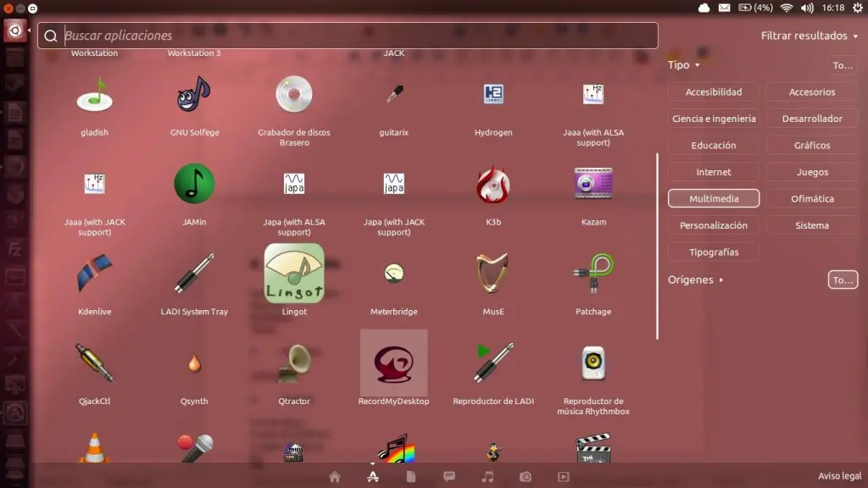Click the 'To...' button beside Orígenes
Viewport: 868px width, 488px height.
click(843, 280)
